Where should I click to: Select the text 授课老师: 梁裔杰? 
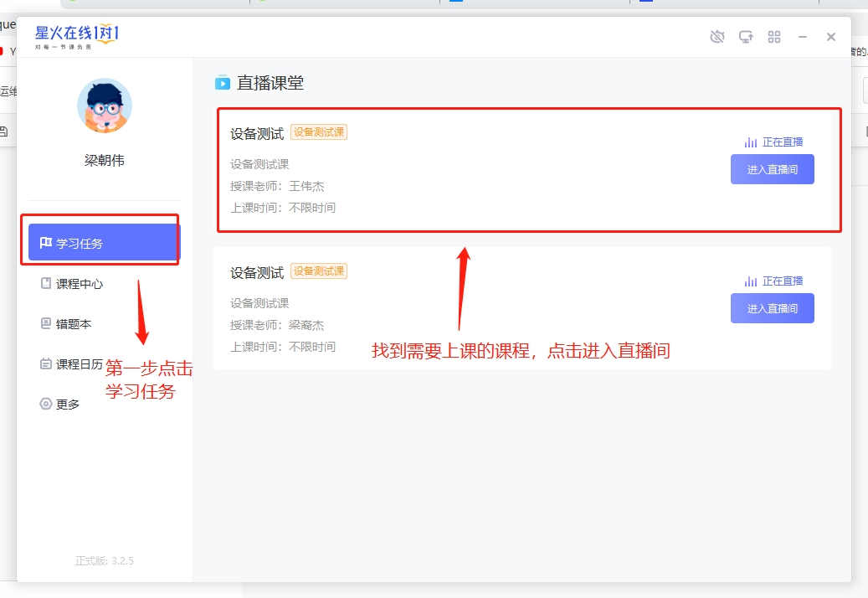[x=277, y=325]
